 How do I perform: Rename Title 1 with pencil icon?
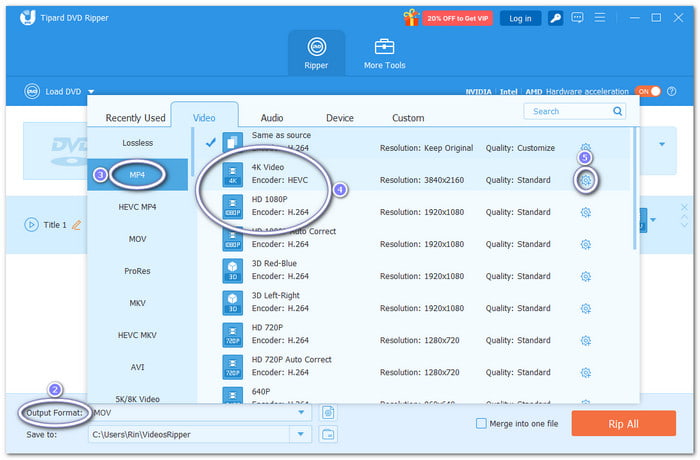pos(76,225)
